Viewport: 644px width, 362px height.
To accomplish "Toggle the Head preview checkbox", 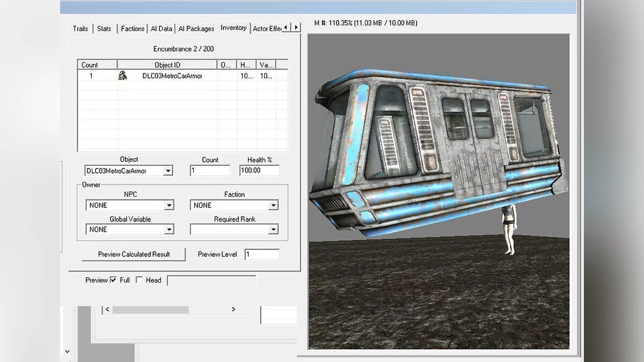I will tap(139, 280).
